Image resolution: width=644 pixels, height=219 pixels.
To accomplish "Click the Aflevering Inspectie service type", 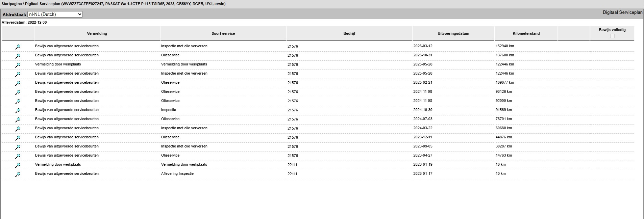I will pyautogui.click(x=177, y=173).
